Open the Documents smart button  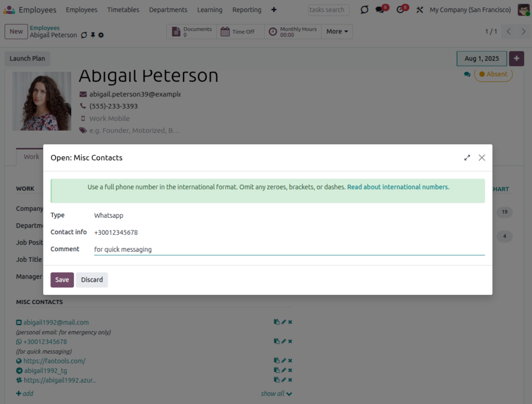[x=192, y=32]
